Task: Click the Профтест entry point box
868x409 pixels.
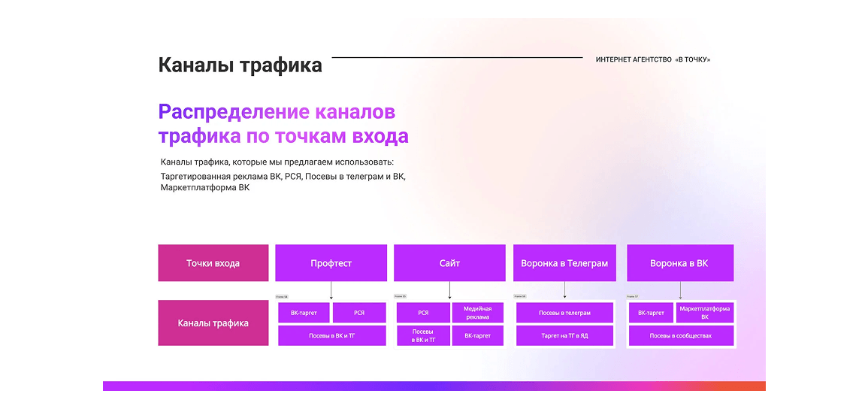Action: [x=331, y=263]
